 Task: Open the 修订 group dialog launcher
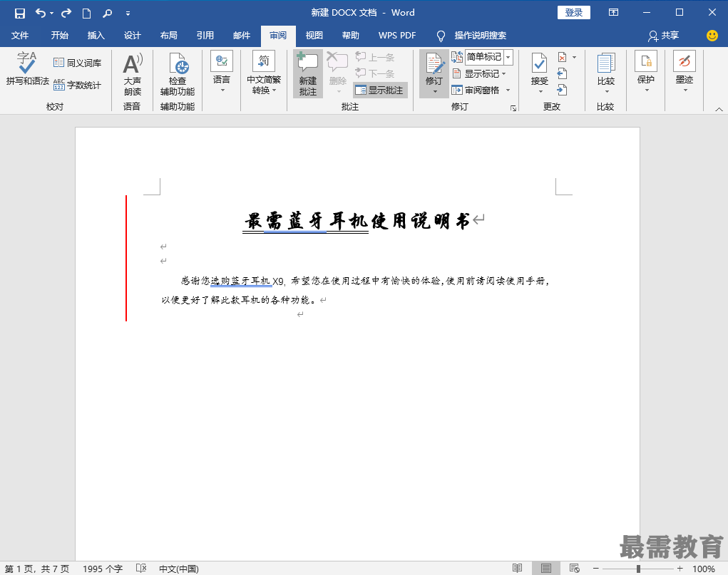[513, 108]
